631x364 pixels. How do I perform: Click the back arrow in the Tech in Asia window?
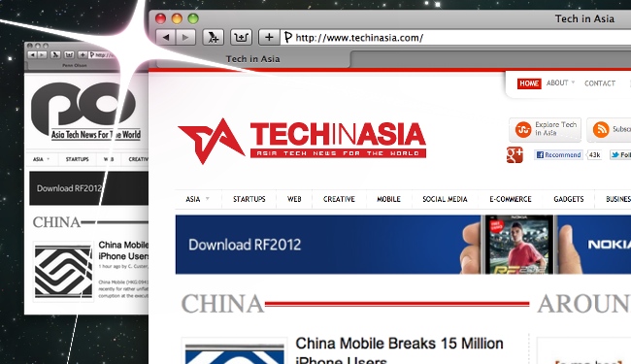(166, 38)
